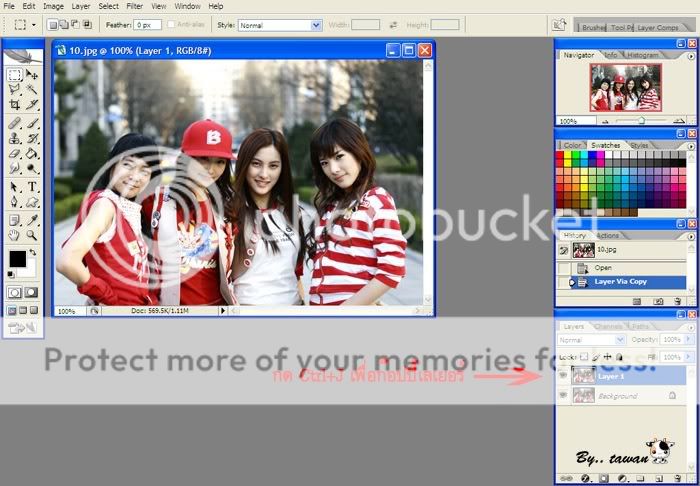
Task: Select the Hand tool
Action: pyautogui.click(x=15, y=235)
